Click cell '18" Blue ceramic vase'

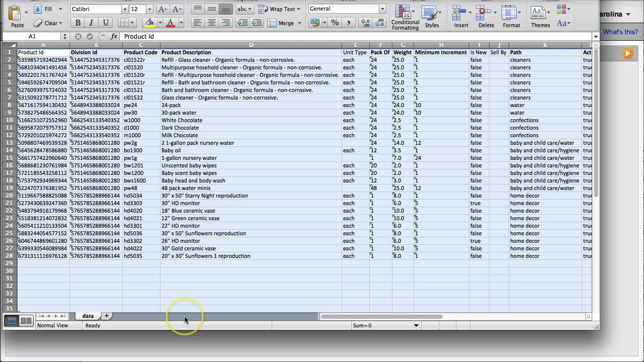click(x=251, y=211)
